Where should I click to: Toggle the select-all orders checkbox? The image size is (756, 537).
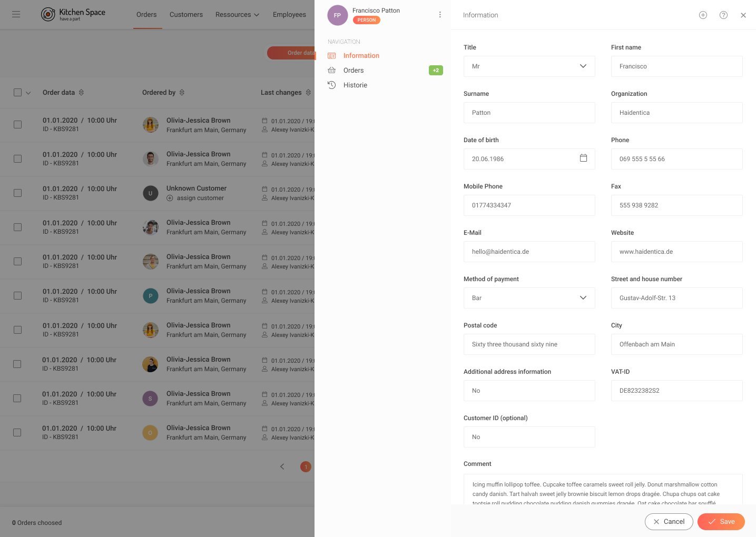pos(17,93)
